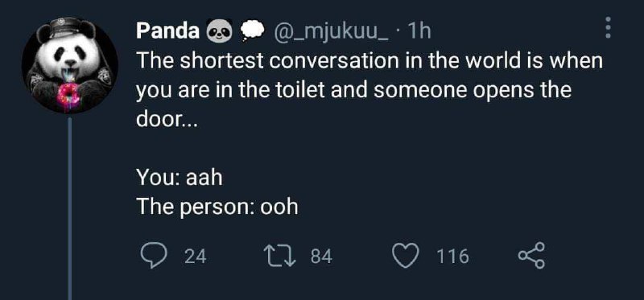Click the thought bubble emoji in name

tap(253, 31)
